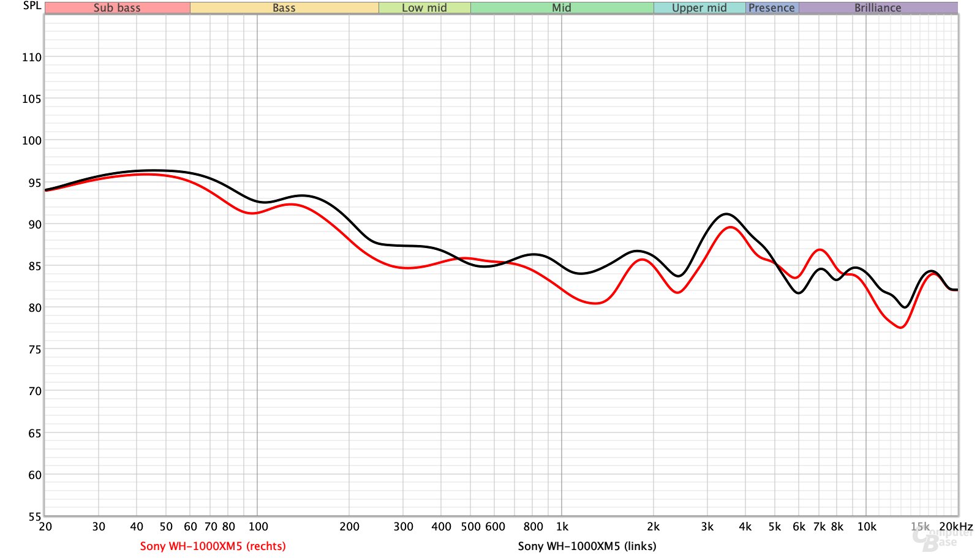Click the 300 Hz frequency label
The height and width of the screenshot is (558, 980).
[403, 526]
